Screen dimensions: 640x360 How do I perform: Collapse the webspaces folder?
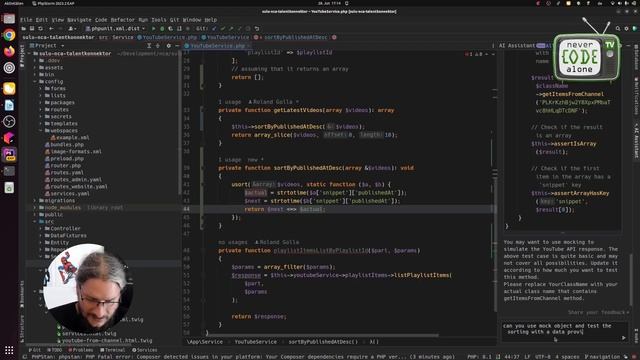pyautogui.click(x=41, y=131)
